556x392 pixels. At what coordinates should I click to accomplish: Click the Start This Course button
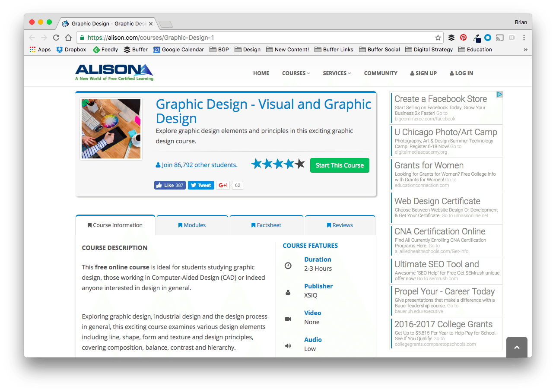(340, 165)
